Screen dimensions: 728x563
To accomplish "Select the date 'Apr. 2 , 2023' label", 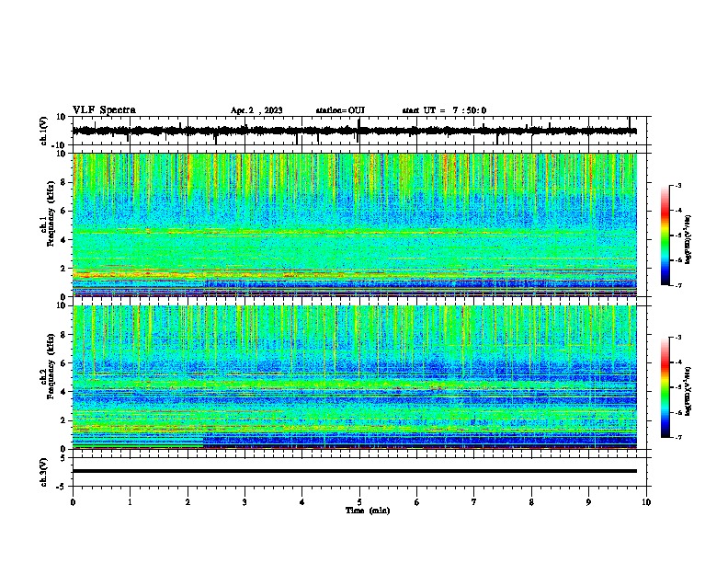I will pos(256,110).
